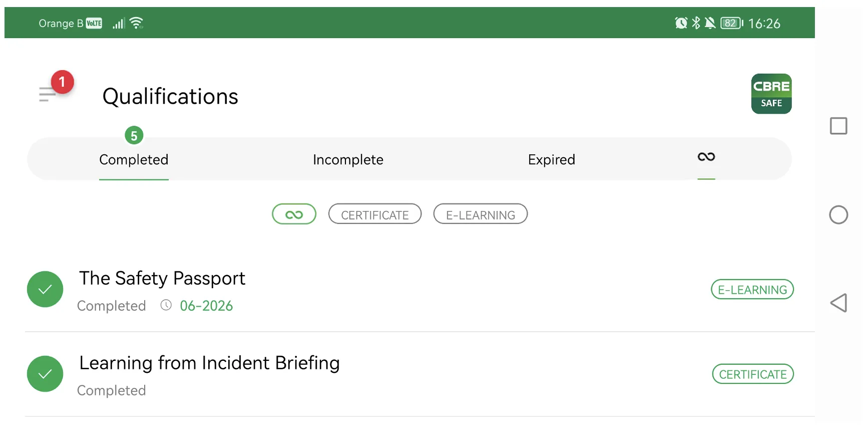Filter qualifications by E-LEARNING chip
Screen dimensions: 868x436
coord(481,214)
